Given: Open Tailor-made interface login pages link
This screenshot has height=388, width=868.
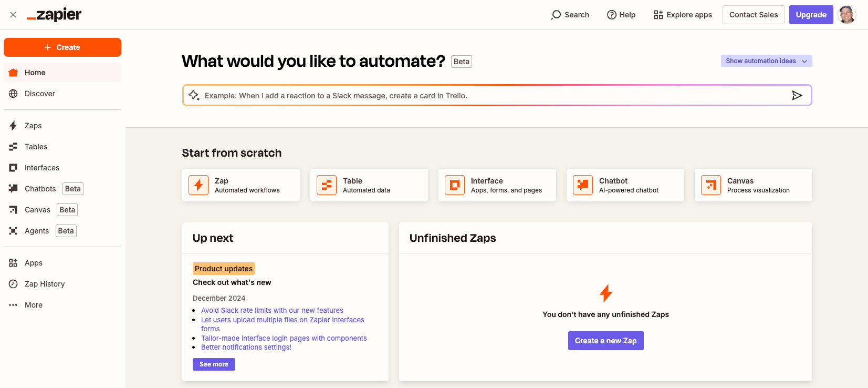Looking at the screenshot, I should (x=284, y=339).
